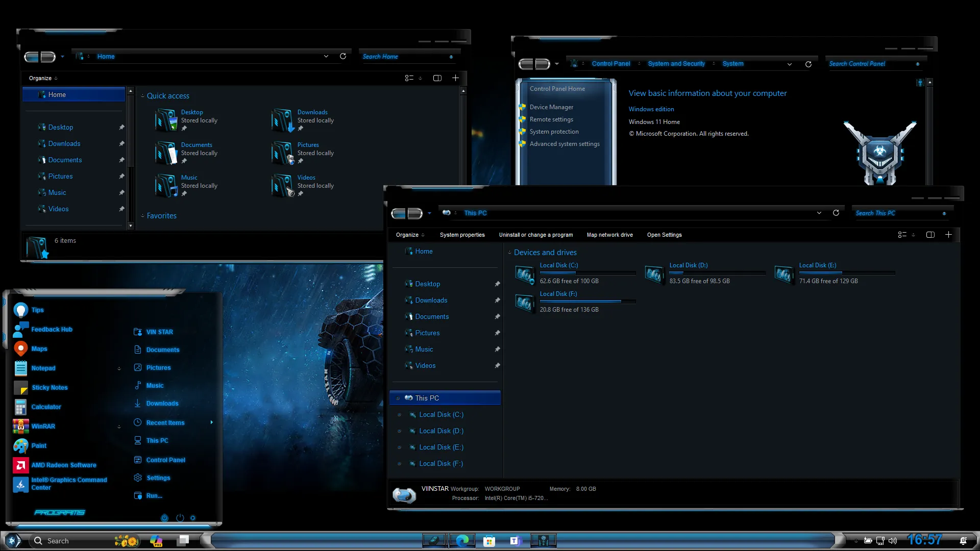
Task: Open Device Manager in Control Panel sidebar
Action: 551,107
